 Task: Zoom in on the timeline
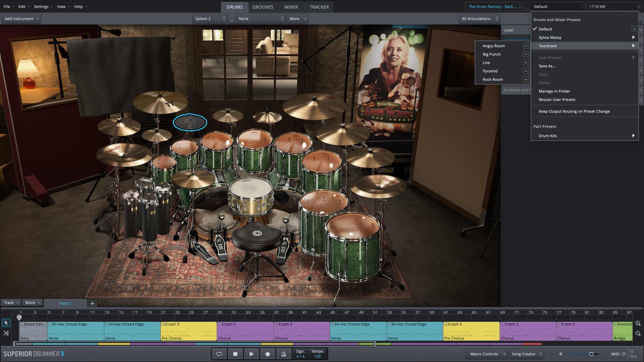coord(638,323)
